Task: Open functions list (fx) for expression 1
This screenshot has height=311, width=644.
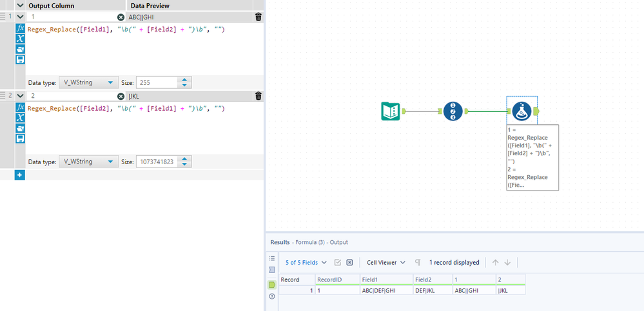Action: [20, 28]
